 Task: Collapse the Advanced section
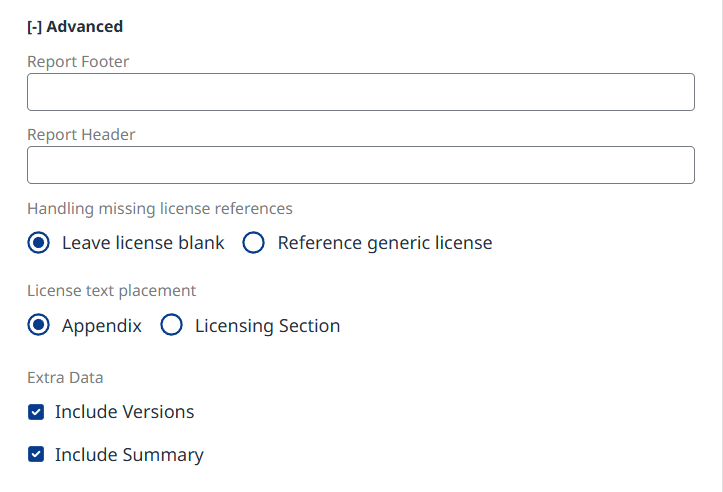coord(75,27)
